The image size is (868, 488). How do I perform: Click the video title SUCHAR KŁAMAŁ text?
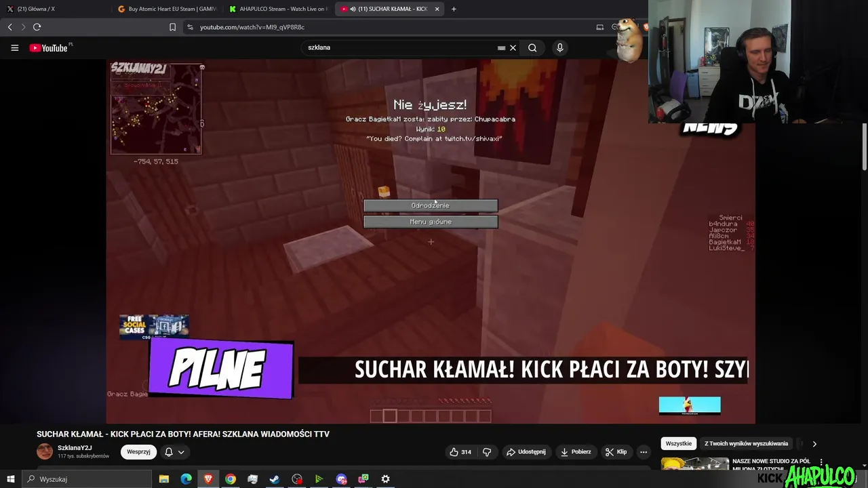tap(183, 434)
